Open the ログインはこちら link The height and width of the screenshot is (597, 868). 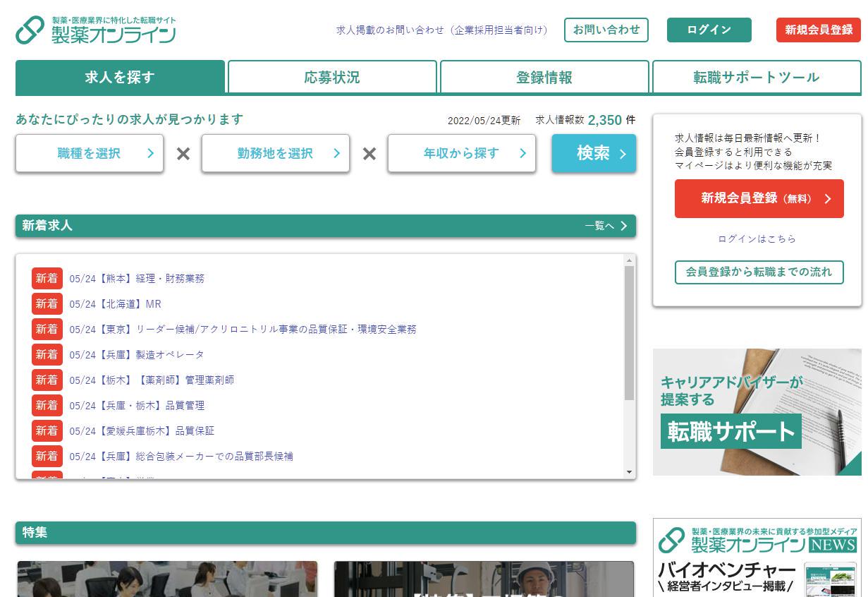point(757,239)
